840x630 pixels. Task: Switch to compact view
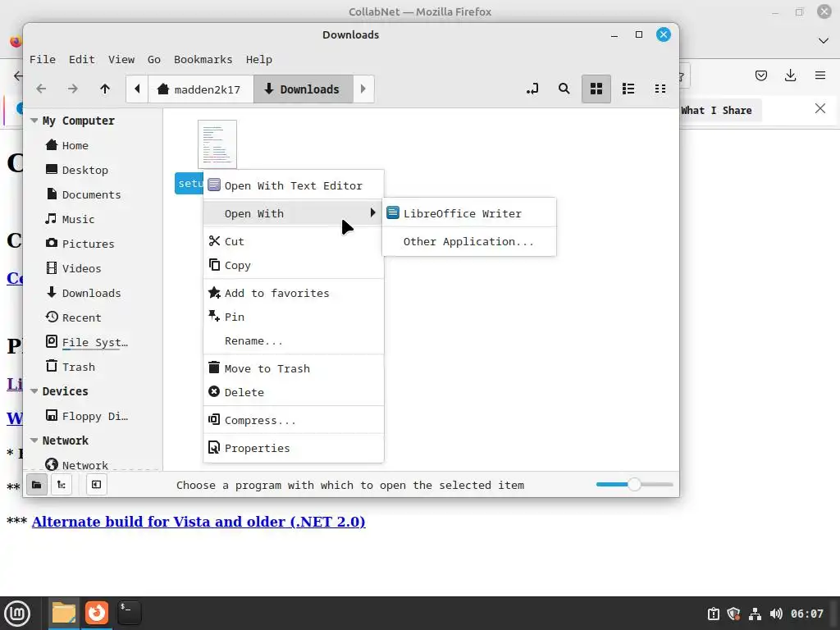[x=660, y=89]
